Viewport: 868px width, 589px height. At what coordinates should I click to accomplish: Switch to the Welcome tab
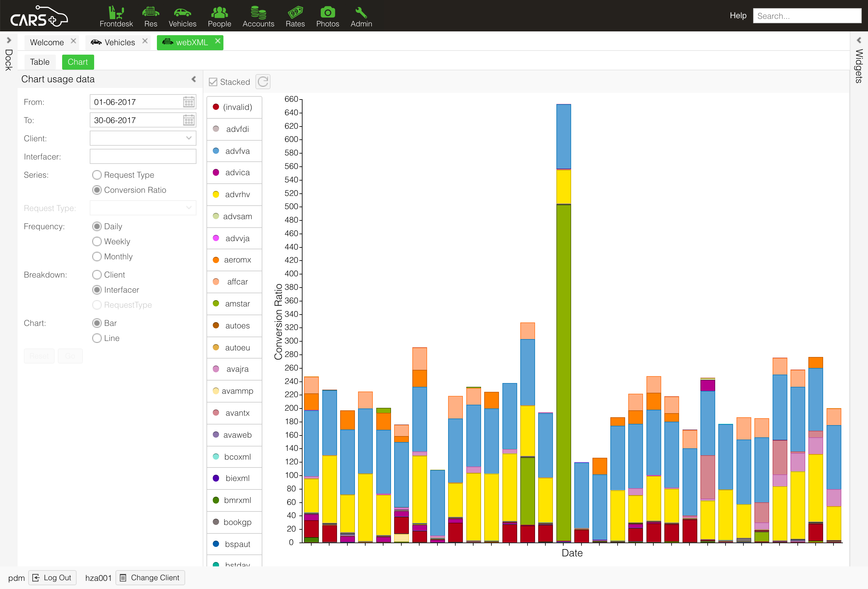[x=47, y=42]
